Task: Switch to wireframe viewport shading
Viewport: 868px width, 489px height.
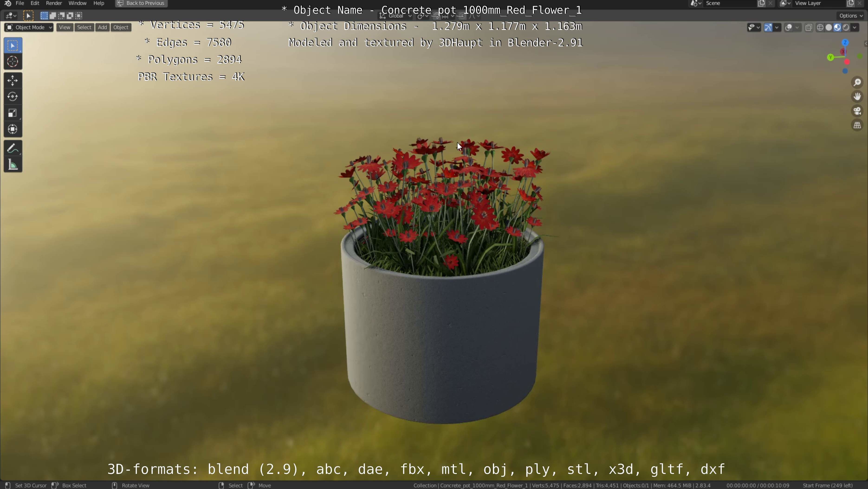Action: (x=820, y=28)
